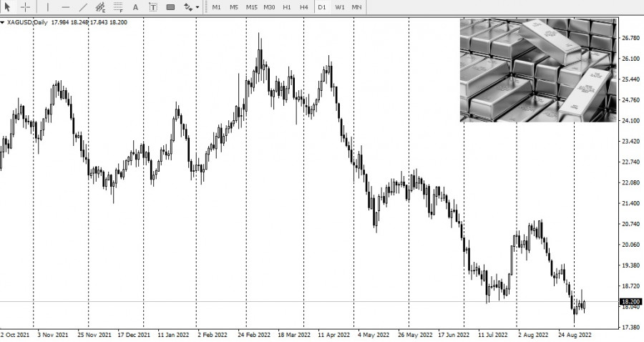
Task: Switch chart to W1 weekly timeframe
Action: (x=340, y=7)
